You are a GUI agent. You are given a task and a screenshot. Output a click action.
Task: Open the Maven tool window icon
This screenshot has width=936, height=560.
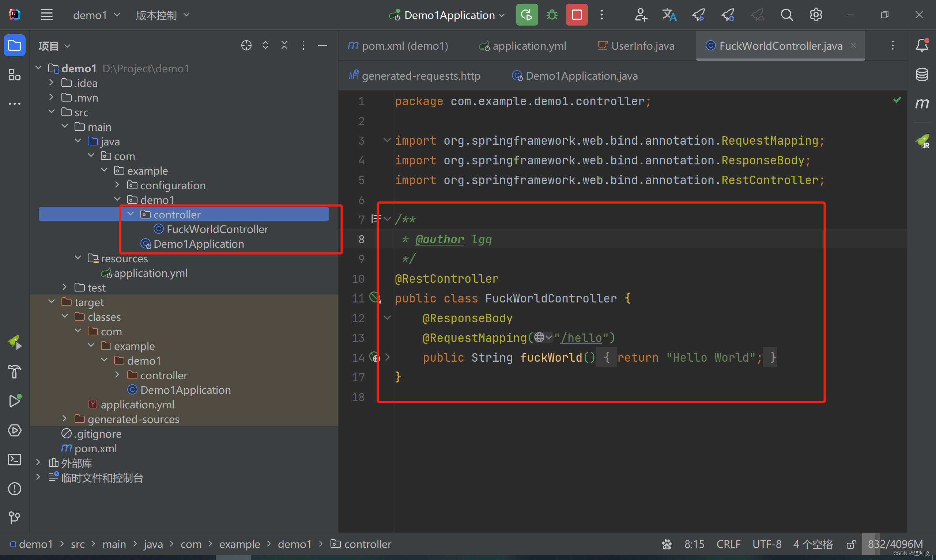click(x=922, y=103)
